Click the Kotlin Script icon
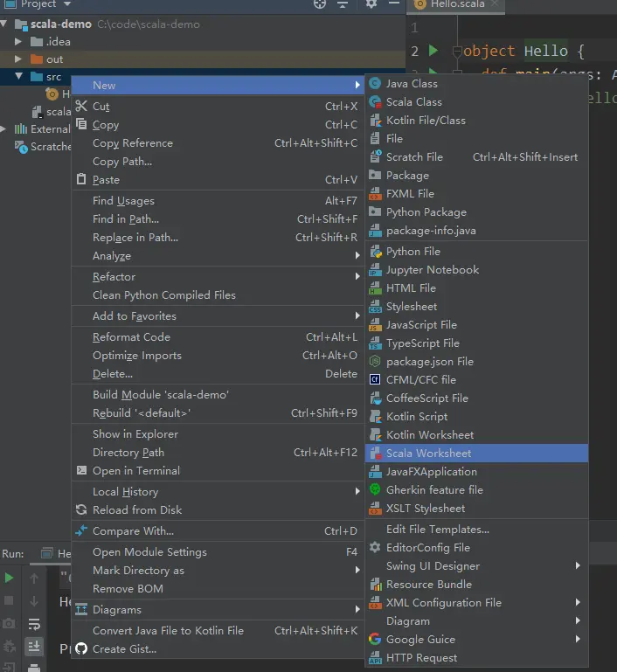The width and height of the screenshot is (617, 672). tap(375, 417)
